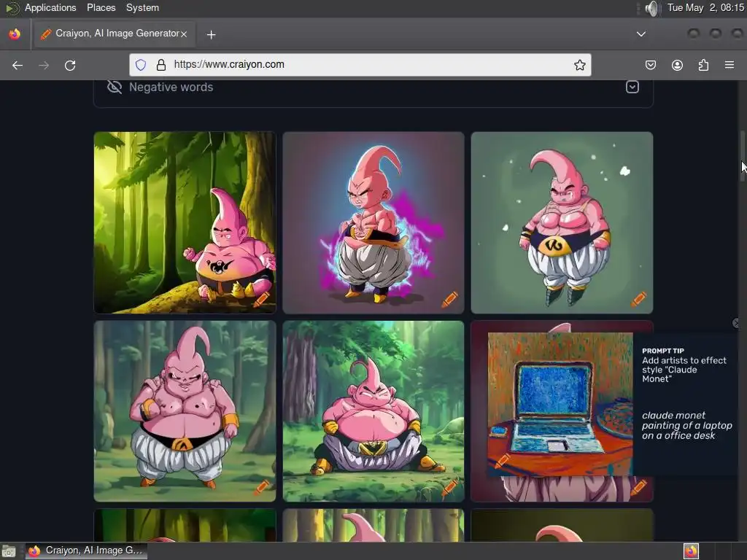This screenshot has height=560, width=747.
Task: Click crayon icon on the laptop painting
Action: tap(502, 461)
